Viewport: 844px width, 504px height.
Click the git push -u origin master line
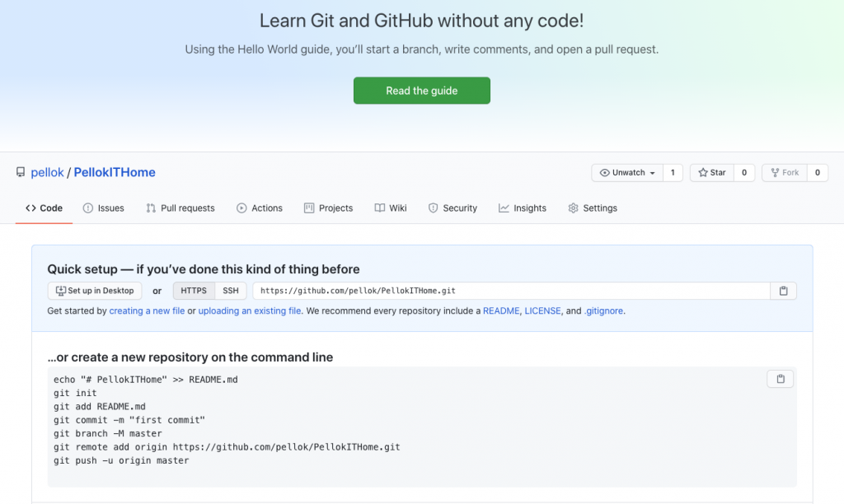(121, 460)
